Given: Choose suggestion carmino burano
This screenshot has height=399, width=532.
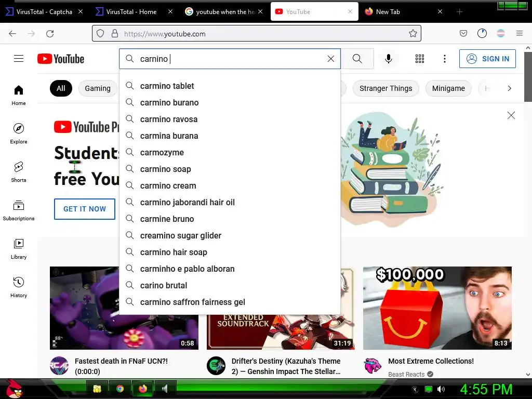Looking at the screenshot, I should click(230, 102).
